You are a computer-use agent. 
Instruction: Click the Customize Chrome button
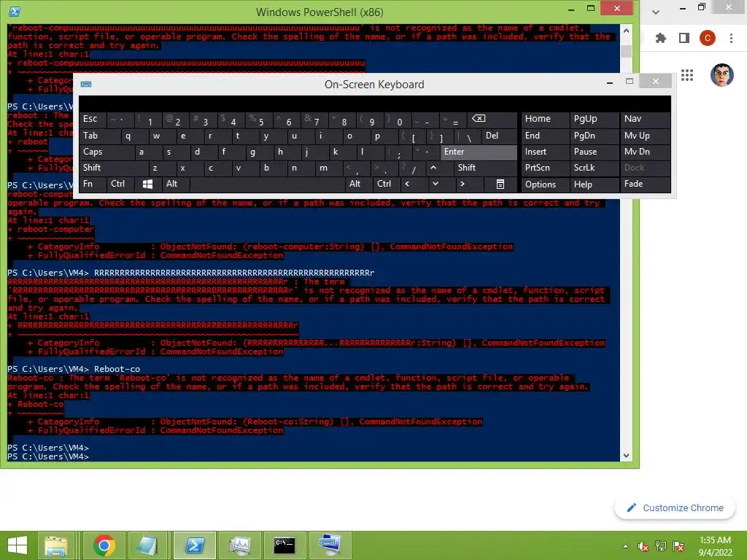click(x=675, y=508)
